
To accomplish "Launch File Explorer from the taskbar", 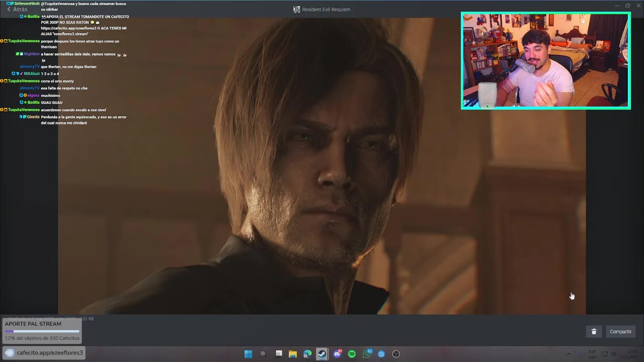I will point(292,354).
